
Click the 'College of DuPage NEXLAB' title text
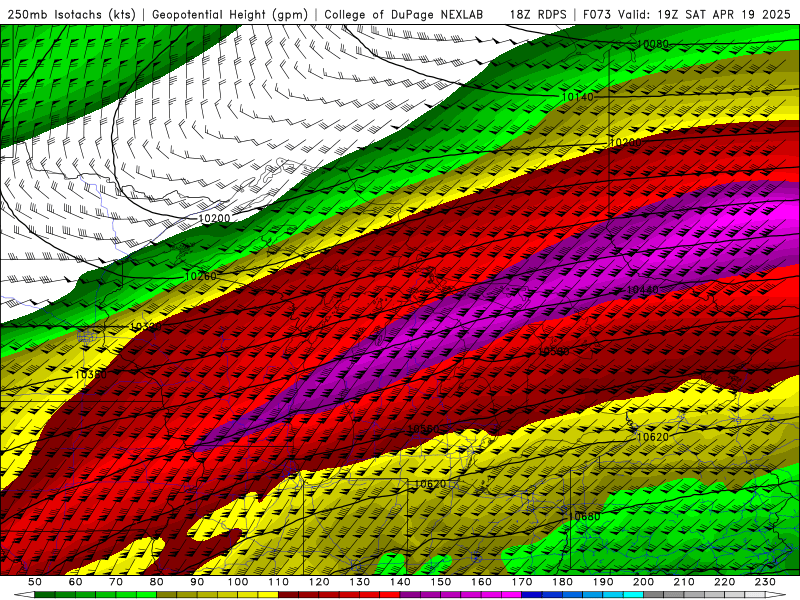[x=404, y=14]
